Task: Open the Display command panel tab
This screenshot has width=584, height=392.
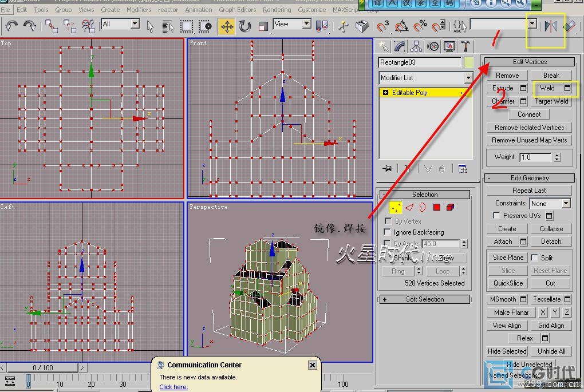Action: (x=449, y=46)
